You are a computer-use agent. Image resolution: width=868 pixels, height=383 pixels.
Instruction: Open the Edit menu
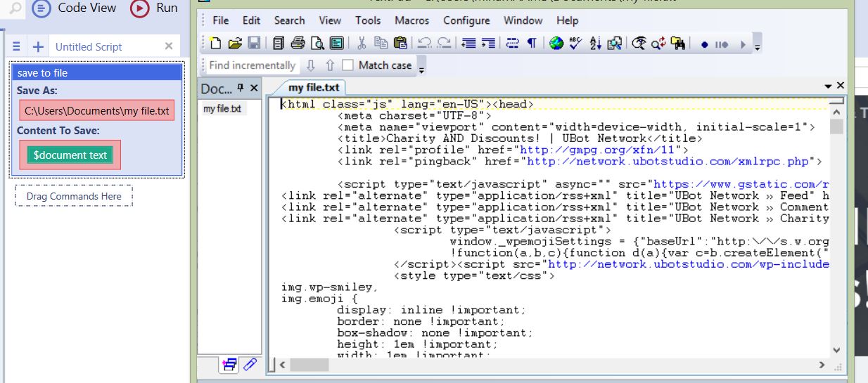(251, 20)
